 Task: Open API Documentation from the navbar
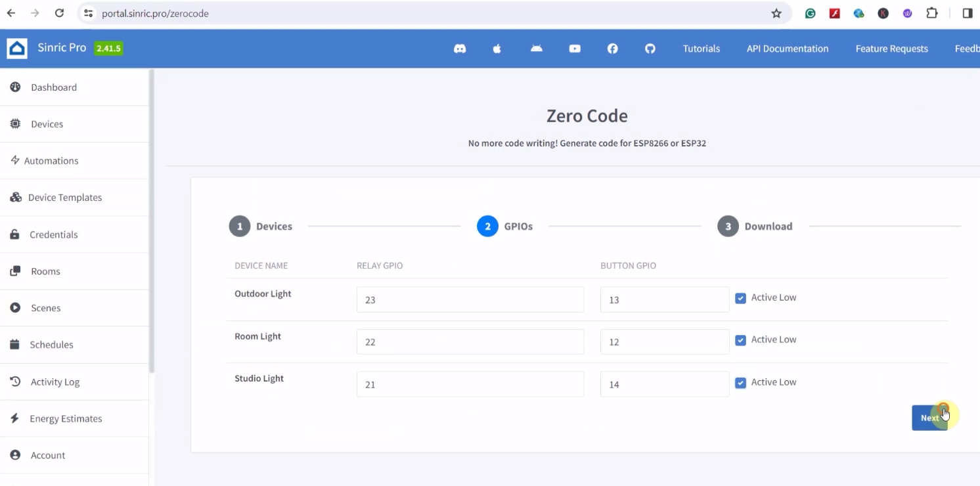tap(787, 48)
